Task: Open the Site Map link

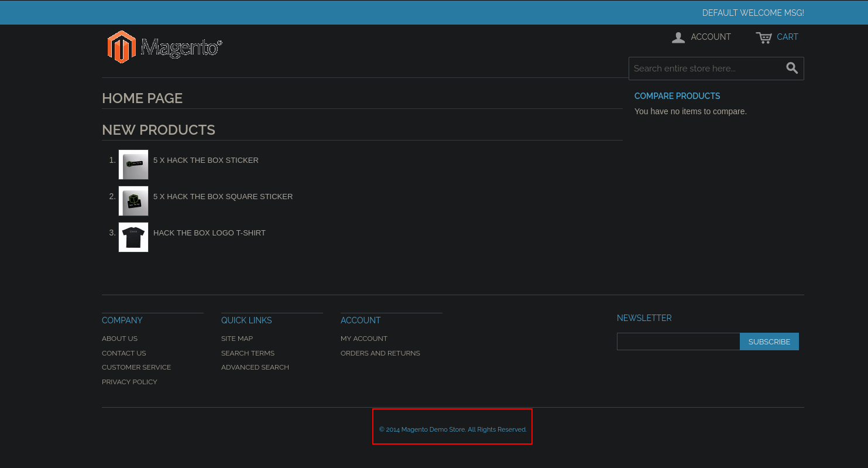Action: coord(236,339)
